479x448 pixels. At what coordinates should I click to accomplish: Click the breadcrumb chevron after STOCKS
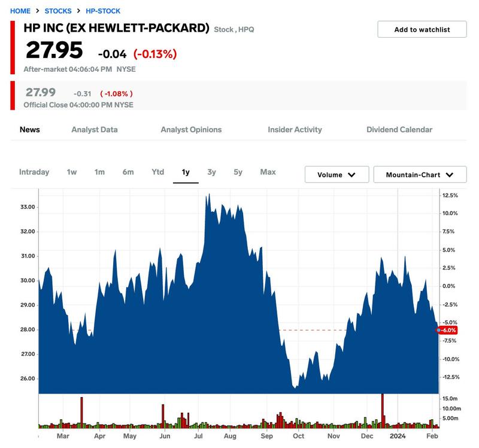(x=78, y=11)
